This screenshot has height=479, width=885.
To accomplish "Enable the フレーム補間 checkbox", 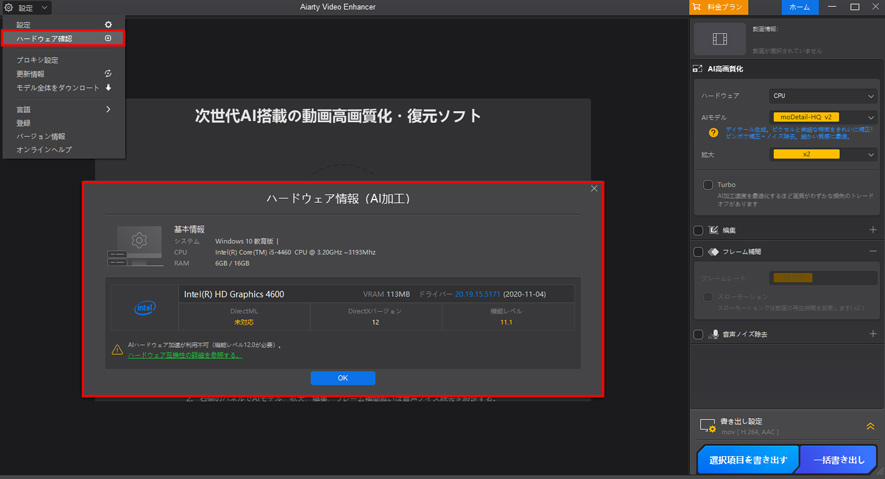I will point(698,252).
